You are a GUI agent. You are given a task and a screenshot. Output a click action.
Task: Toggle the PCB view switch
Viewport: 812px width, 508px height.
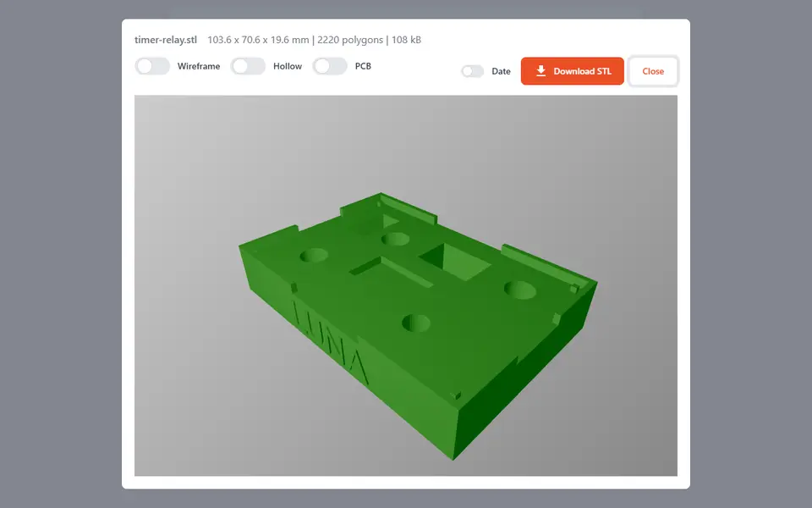pyautogui.click(x=330, y=66)
